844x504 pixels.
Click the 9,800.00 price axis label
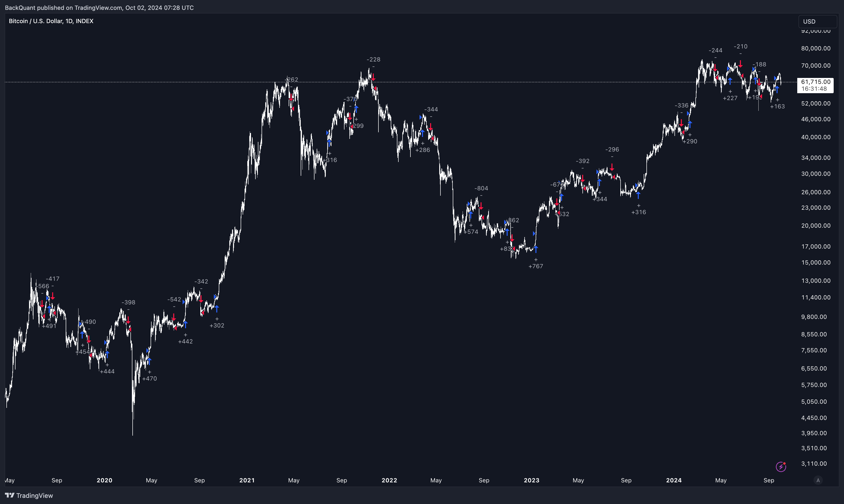pos(814,317)
